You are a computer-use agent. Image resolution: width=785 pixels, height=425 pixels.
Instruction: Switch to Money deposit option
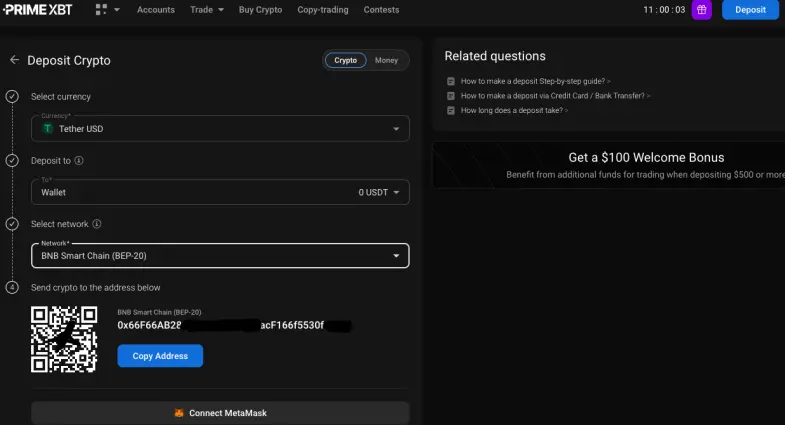coord(386,60)
